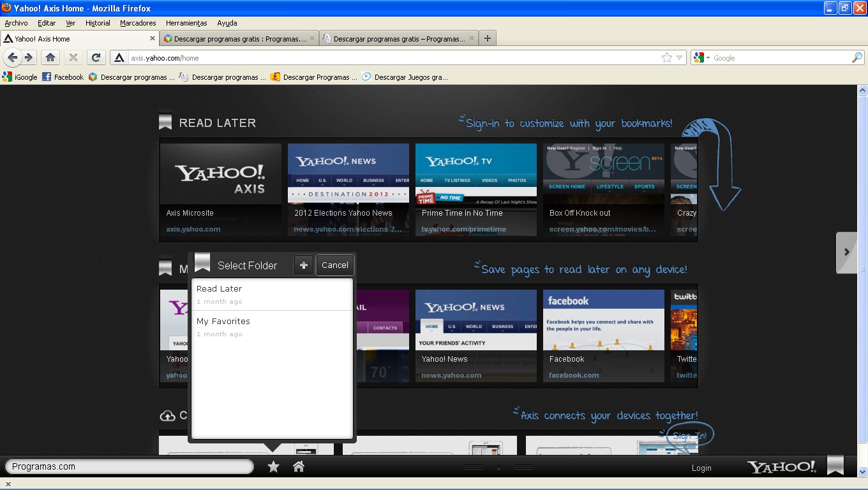
Task: Click the Stop loading X button
Action: 73,57
